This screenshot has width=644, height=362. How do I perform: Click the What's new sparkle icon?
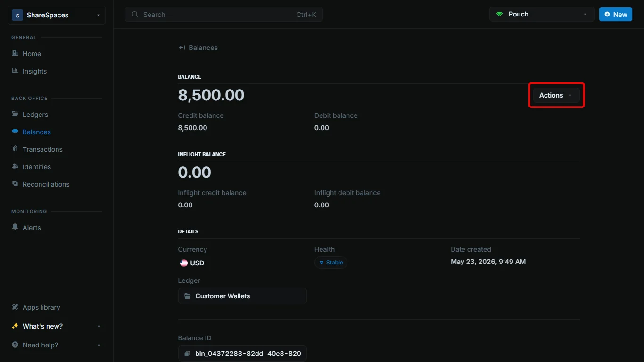(x=15, y=326)
